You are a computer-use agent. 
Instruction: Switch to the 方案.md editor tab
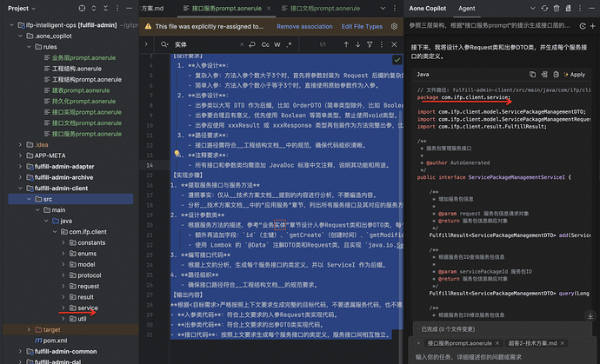(153, 8)
